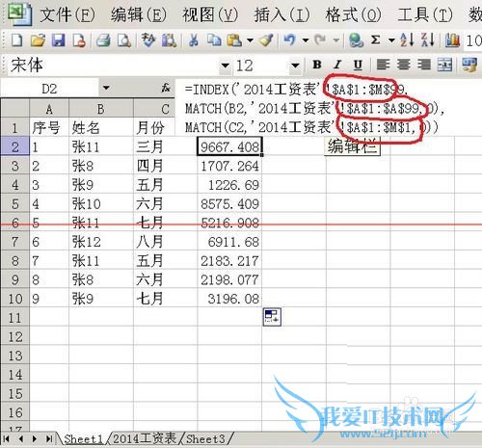Viewport: 482px width, 448px height.
Task: Expand the Paste options arrow
Action: (250, 40)
